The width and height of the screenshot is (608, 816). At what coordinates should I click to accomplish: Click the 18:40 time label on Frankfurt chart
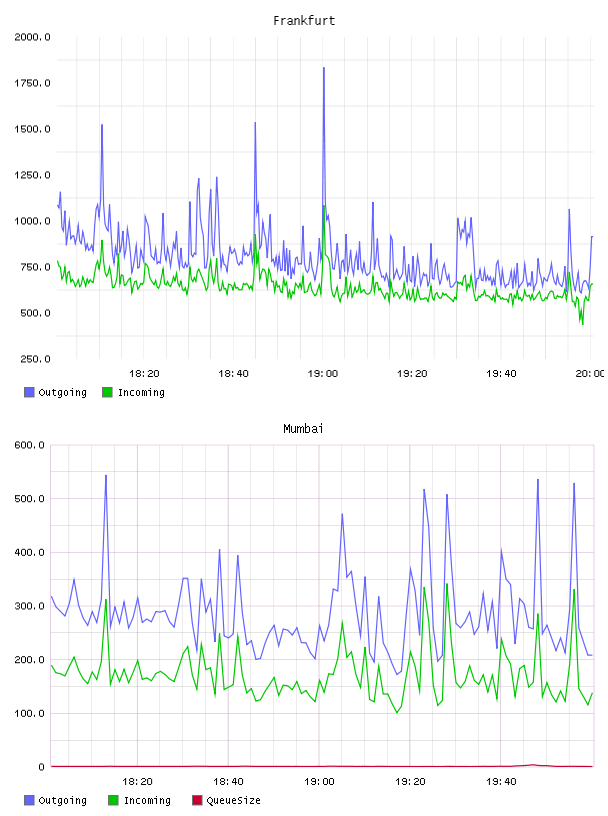coord(233,374)
